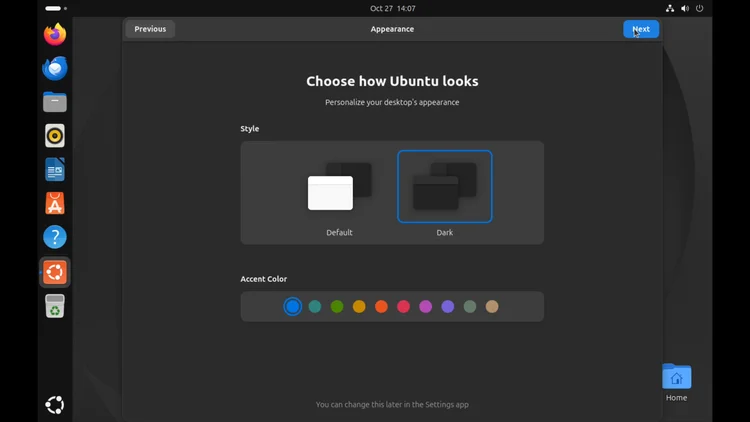Open the Help icon in dock
The image size is (750, 422).
[x=55, y=237]
